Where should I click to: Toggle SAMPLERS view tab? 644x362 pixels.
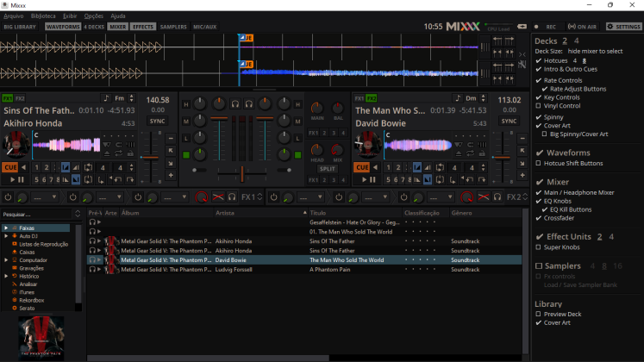pyautogui.click(x=173, y=27)
